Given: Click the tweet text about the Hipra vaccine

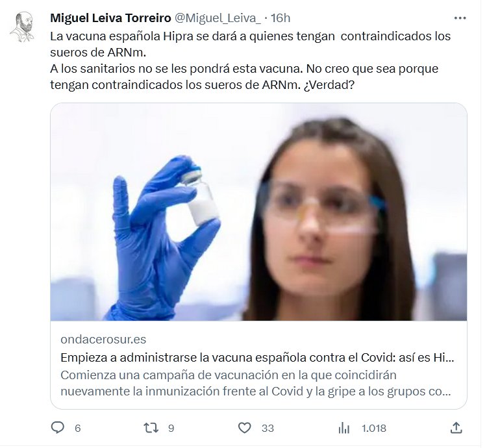Looking at the screenshot, I should [x=251, y=60].
